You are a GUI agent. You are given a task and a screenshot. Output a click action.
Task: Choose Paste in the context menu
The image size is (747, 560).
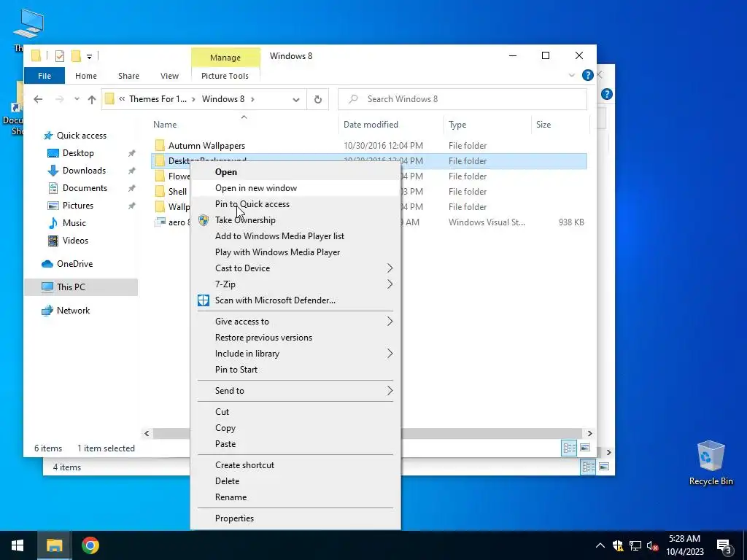point(295,444)
